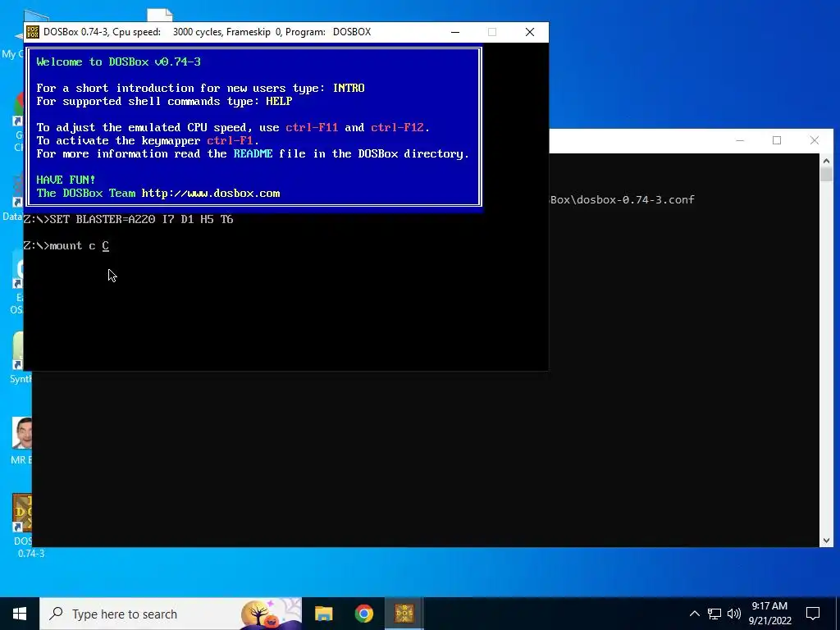Screen dimensions: 840x630
Task: Minimize the DOSBox window
Action: coord(455,32)
